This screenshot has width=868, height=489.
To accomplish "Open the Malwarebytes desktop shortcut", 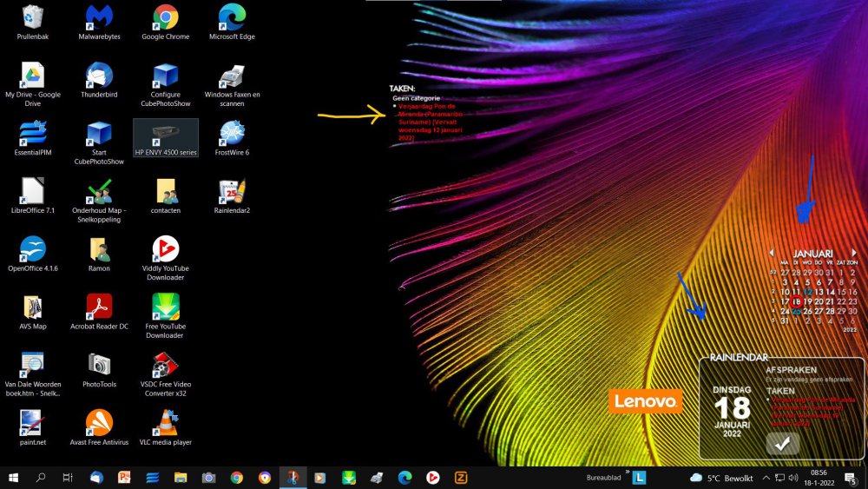I will 99,17.
